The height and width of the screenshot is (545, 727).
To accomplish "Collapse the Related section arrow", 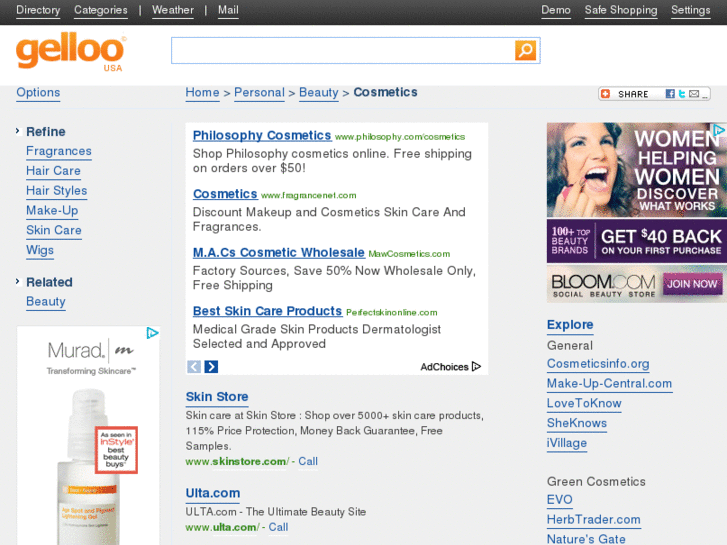I will point(18,282).
